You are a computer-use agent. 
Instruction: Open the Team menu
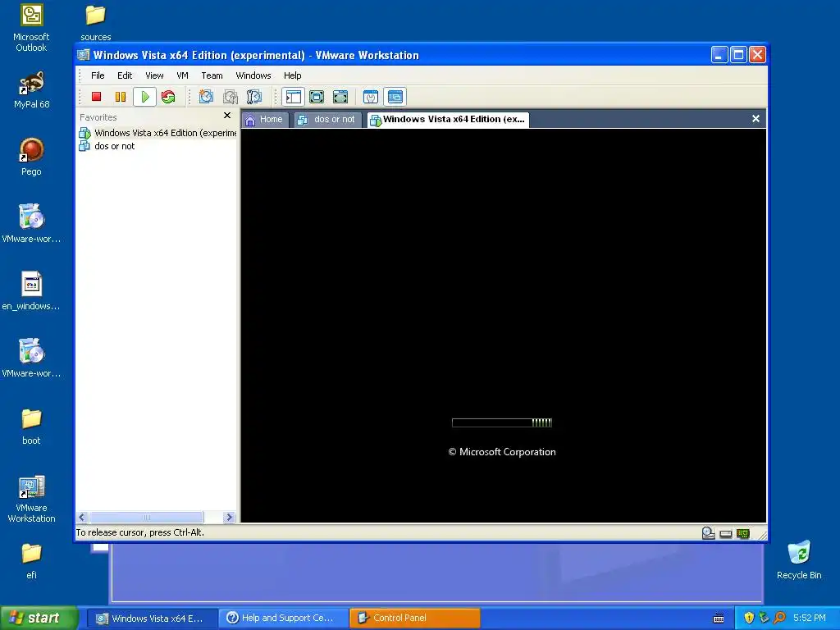coord(212,75)
